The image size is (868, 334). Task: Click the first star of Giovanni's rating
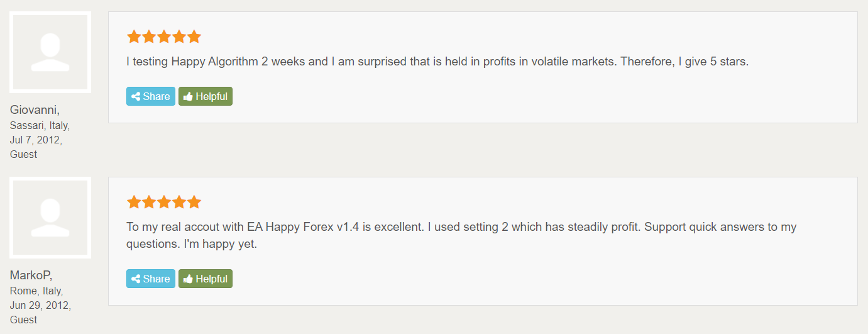coord(134,36)
